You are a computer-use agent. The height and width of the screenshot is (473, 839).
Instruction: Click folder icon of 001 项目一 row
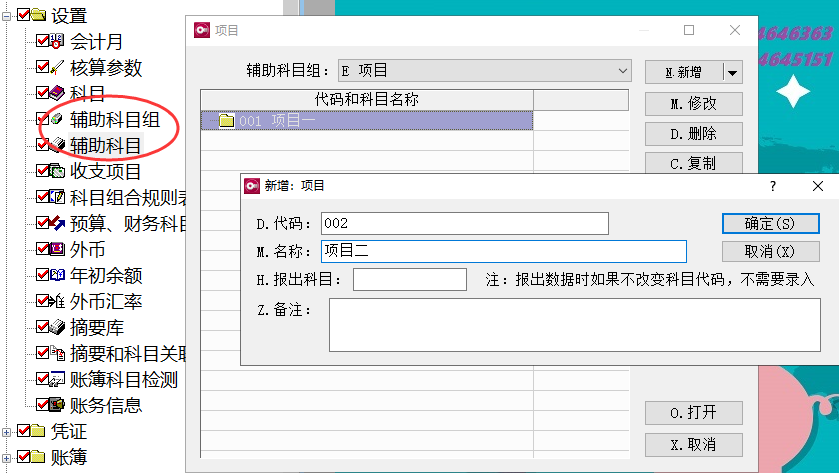click(x=226, y=120)
